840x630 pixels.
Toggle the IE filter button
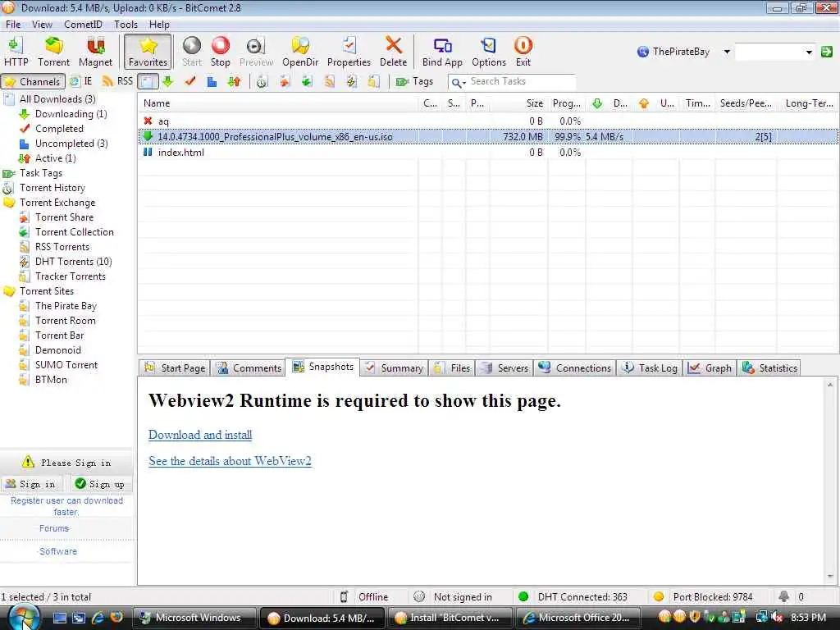(x=81, y=81)
